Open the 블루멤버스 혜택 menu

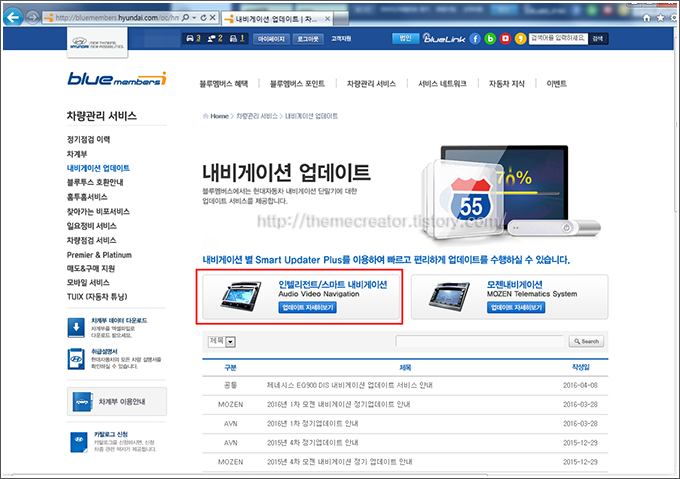[x=223, y=84]
